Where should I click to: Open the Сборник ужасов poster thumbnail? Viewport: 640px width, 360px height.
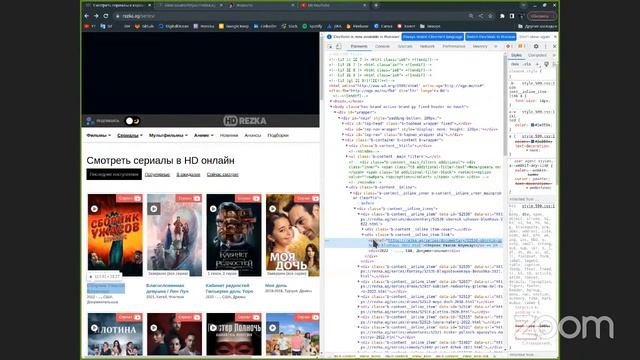pos(115,235)
